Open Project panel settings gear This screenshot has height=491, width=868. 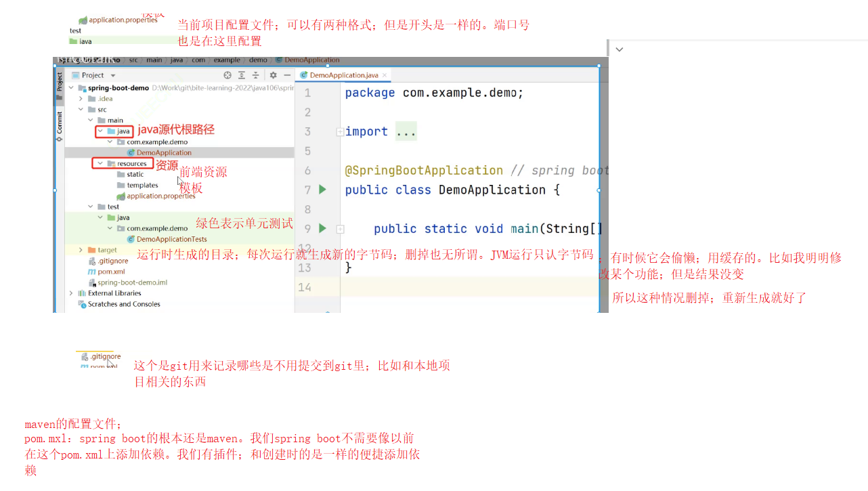tap(273, 75)
